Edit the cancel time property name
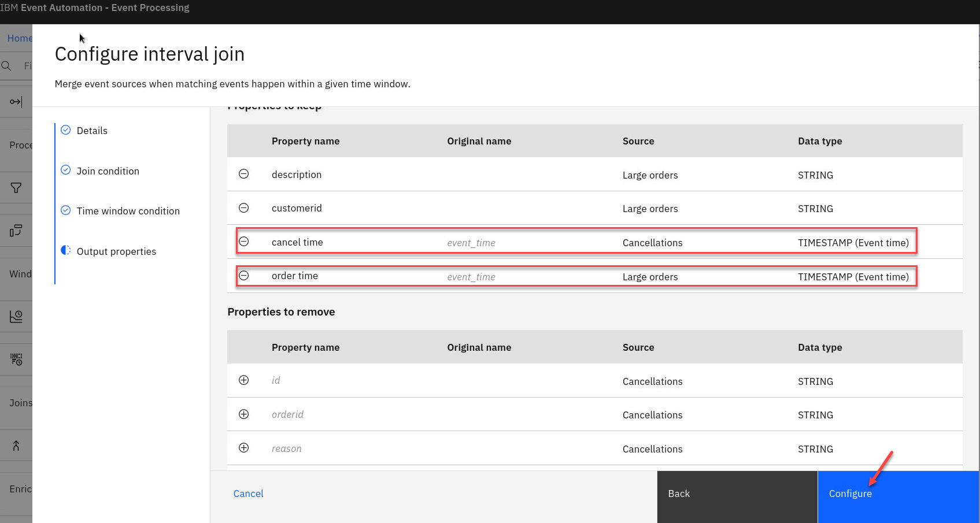This screenshot has width=980, height=523. (297, 242)
